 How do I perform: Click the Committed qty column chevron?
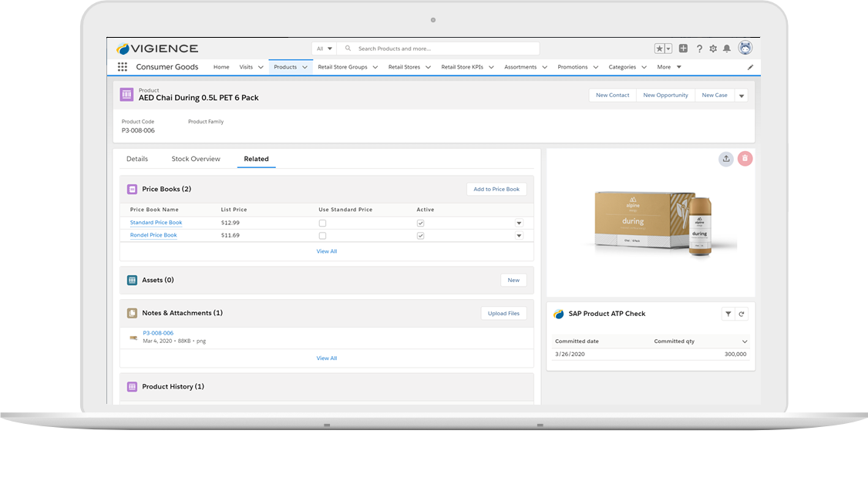point(745,341)
